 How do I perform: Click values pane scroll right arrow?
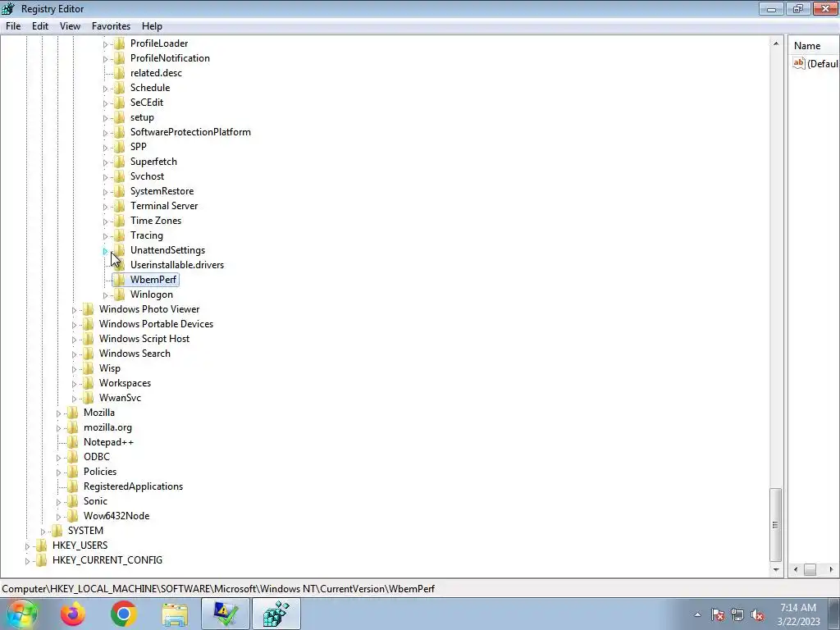[x=832, y=569]
